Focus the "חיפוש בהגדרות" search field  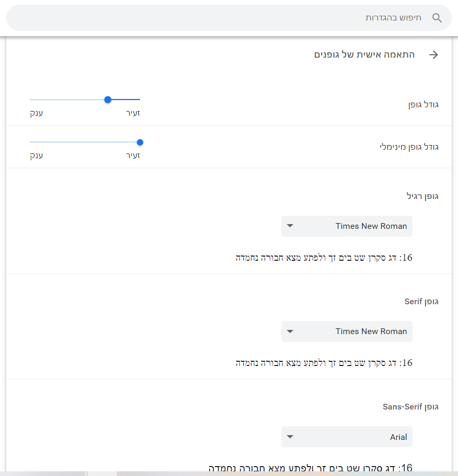[x=262, y=18]
